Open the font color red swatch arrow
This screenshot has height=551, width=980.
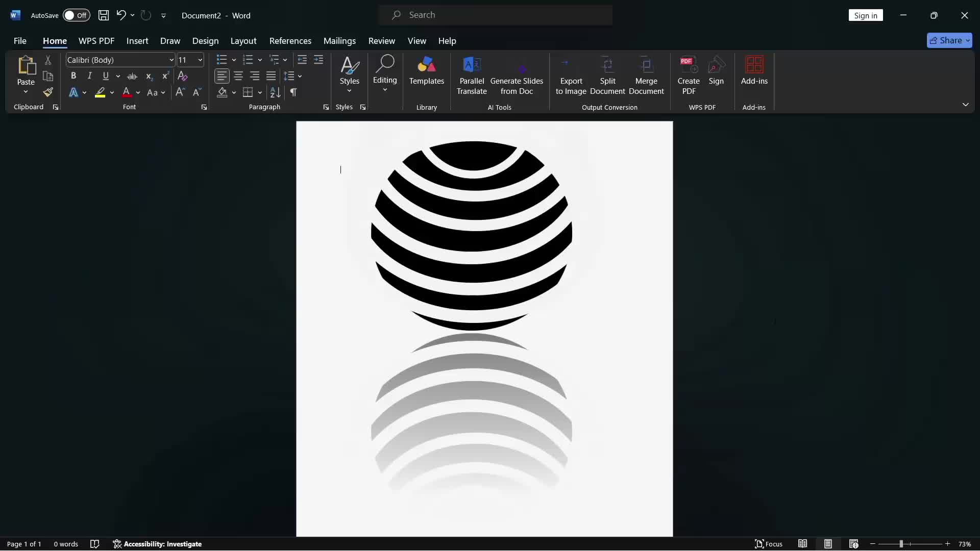point(138,92)
